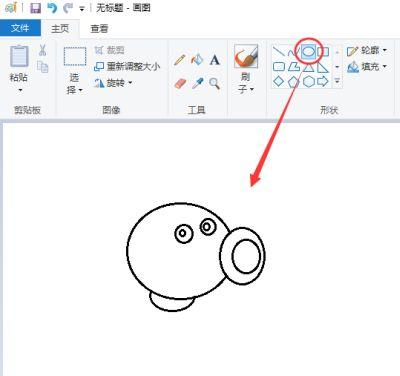Open the 选择 dropdown

pos(75,84)
